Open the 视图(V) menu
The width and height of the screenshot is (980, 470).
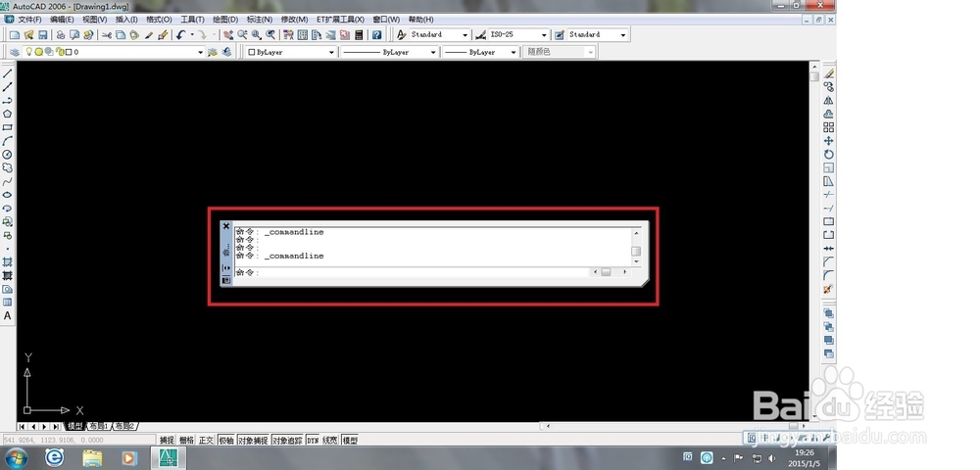95,20
